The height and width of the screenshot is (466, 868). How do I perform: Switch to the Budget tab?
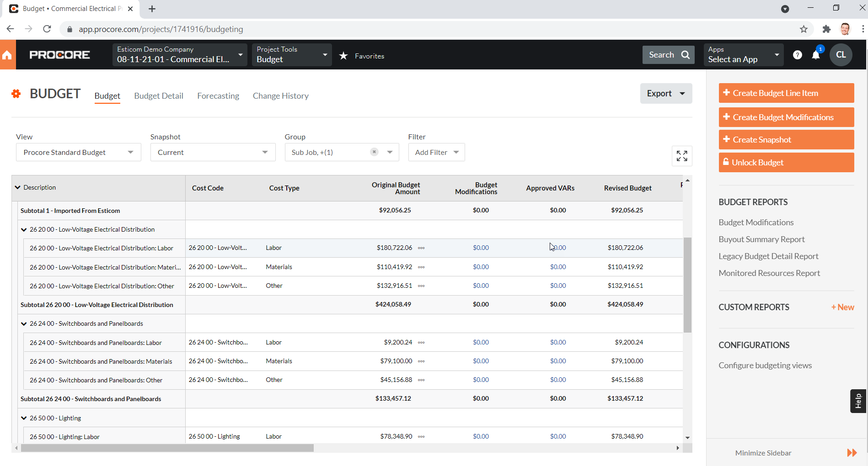pyautogui.click(x=107, y=96)
